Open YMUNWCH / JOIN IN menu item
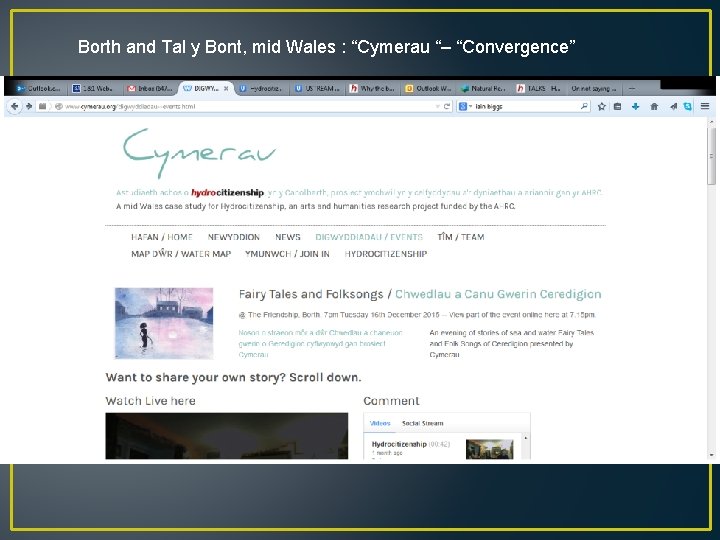This screenshot has height=540, width=720. click(x=287, y=253)
